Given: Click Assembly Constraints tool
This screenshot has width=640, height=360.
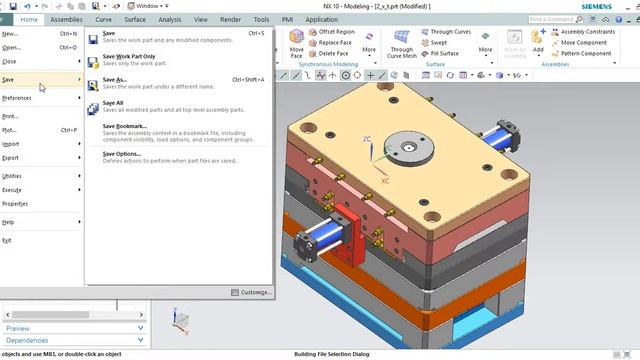Looking at the screenshot, I should coord(583,32).
